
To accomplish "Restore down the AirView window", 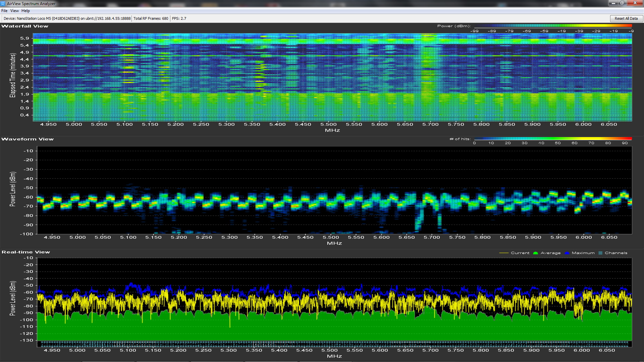I will (622, 3).
